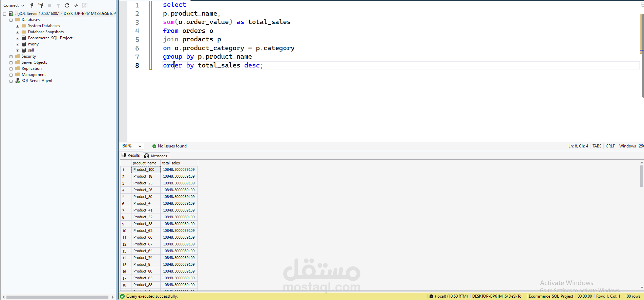Expand the mony database node
644x300 pixels.
click(x=17, y=44)
